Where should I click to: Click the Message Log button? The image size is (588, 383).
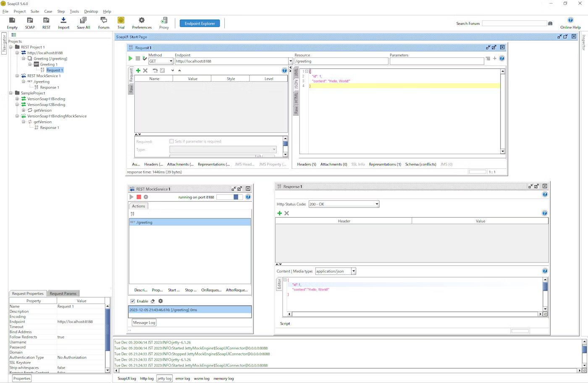[x=144, y=323]
